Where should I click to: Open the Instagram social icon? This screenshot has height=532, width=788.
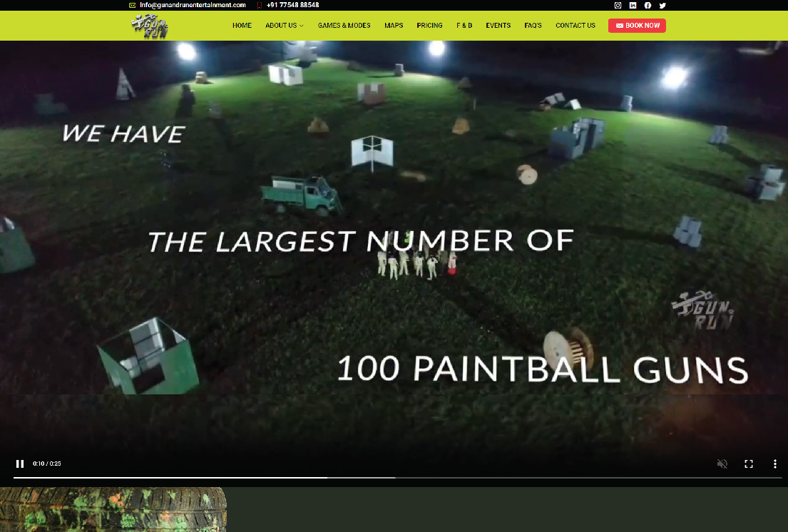pos(618,5)
